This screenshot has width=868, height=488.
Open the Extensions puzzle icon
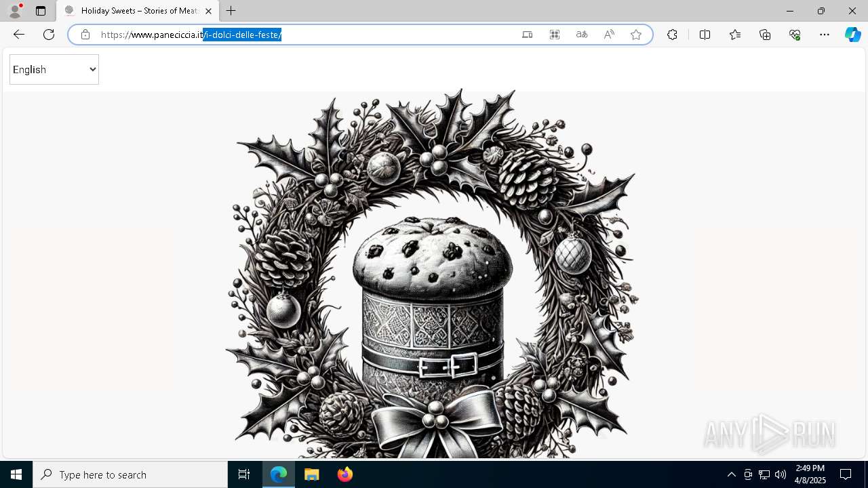(x=672, y=35)
